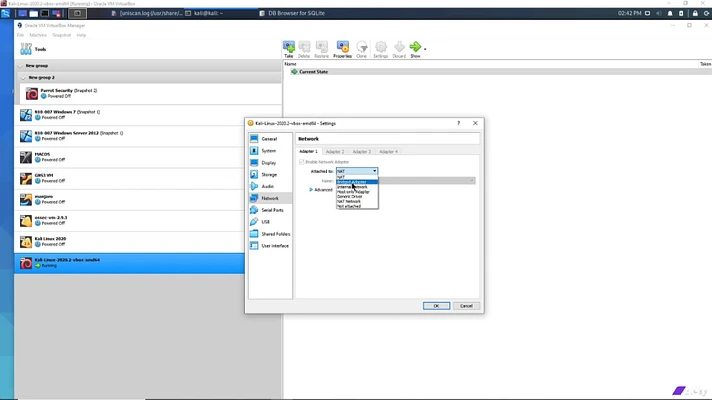The image size is (712, 400).
Task: Open the Show button dropdown arrow
Action: [425, 49]
